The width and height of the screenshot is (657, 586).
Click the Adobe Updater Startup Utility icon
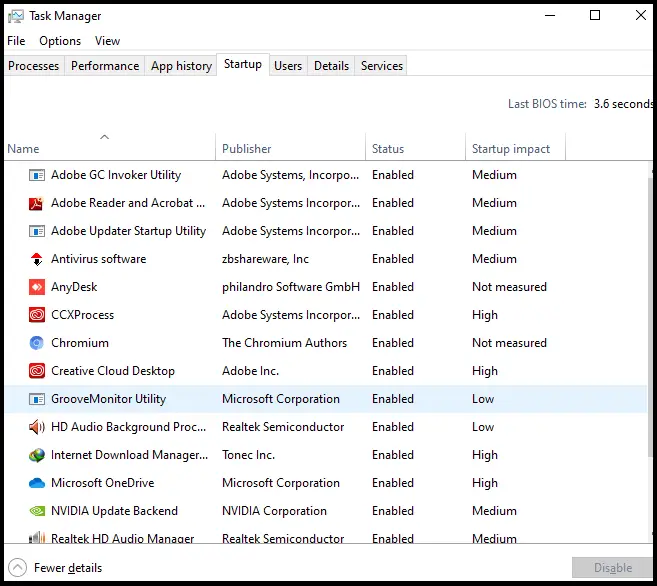[37, 231]
